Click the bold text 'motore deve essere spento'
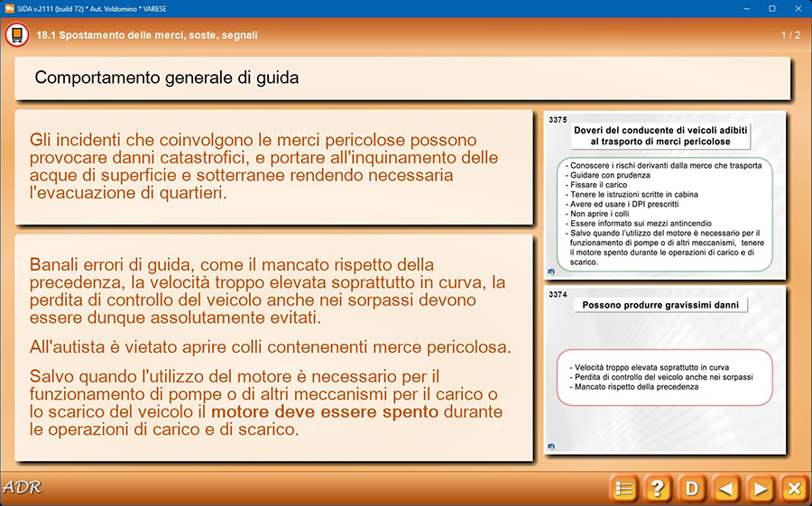 click(x=324, y=412)
